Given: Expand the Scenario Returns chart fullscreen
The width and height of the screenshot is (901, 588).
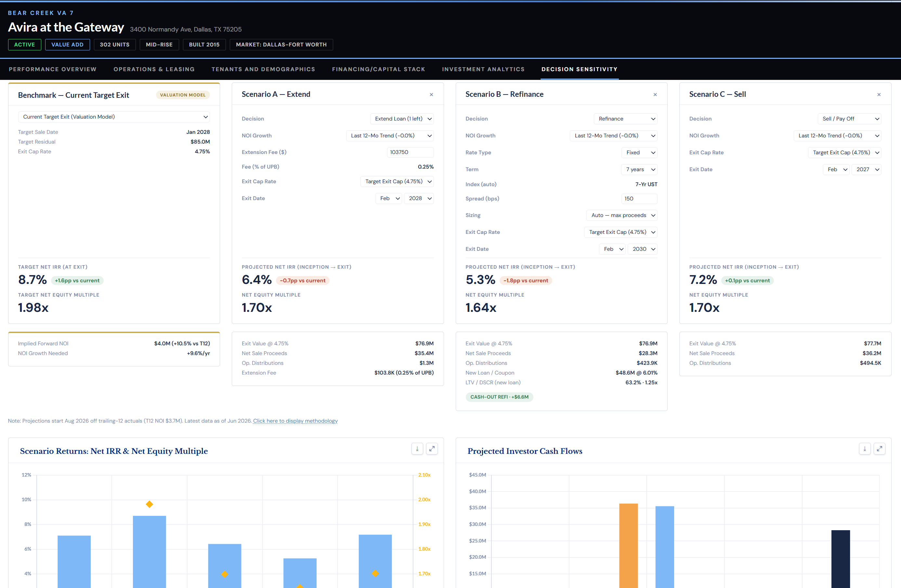Looking at the screenshot, I should (432, 449).
